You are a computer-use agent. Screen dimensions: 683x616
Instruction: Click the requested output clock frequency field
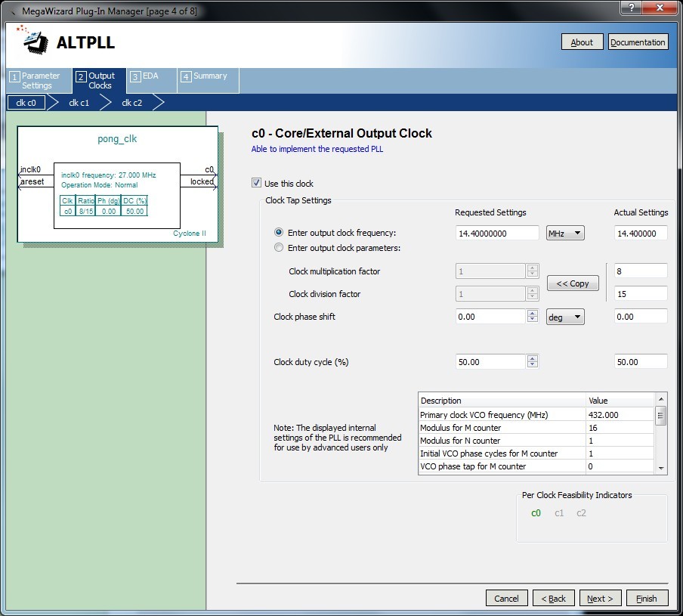(x=497, y=234)
